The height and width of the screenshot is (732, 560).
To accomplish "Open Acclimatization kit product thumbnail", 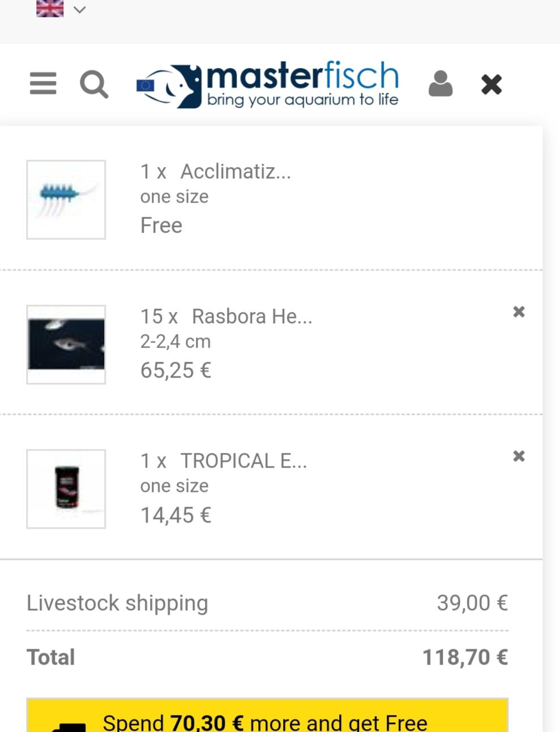I will [x=66, y=200].
